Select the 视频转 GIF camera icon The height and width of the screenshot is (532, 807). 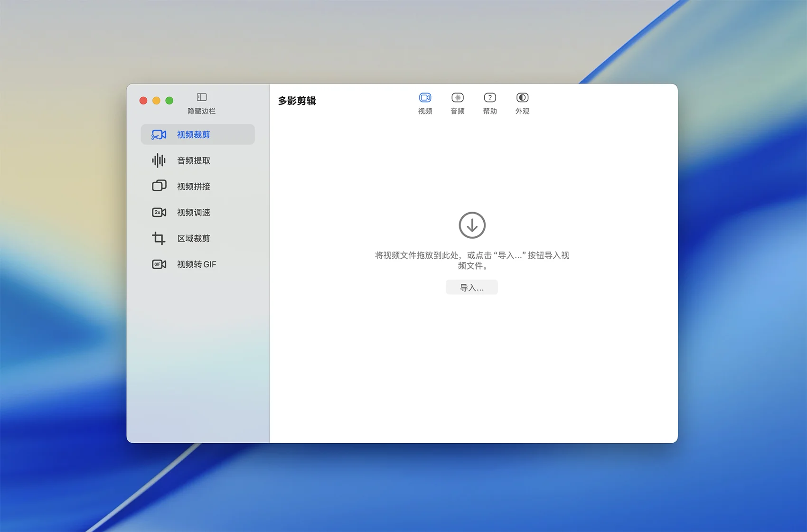coord(159,264)
